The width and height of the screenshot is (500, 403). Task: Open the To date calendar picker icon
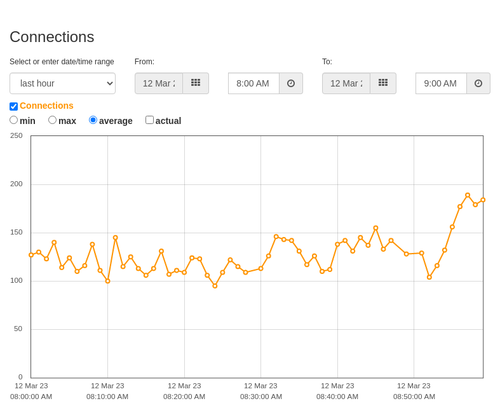point(383,83)
